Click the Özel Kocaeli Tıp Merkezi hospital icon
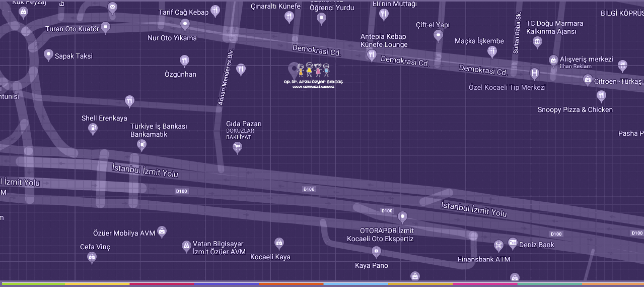Screen dimensions: 644x287 click(x=534, y=74)
